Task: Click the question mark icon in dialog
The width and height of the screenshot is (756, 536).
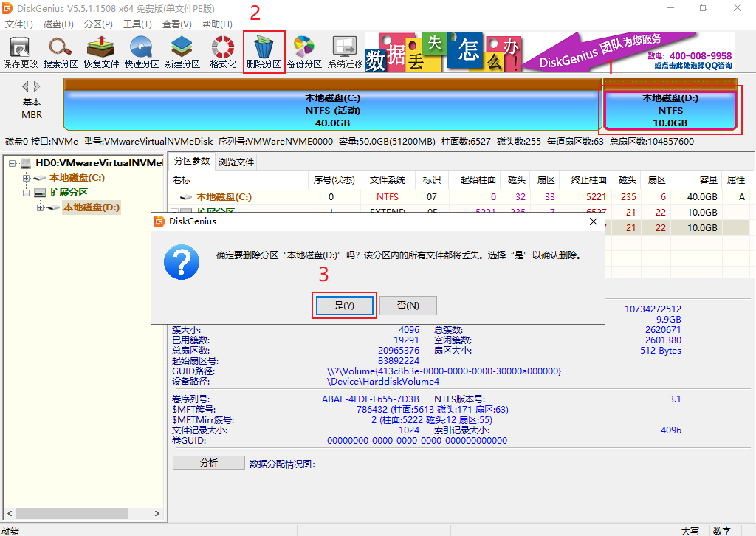Action: point(182,262)
